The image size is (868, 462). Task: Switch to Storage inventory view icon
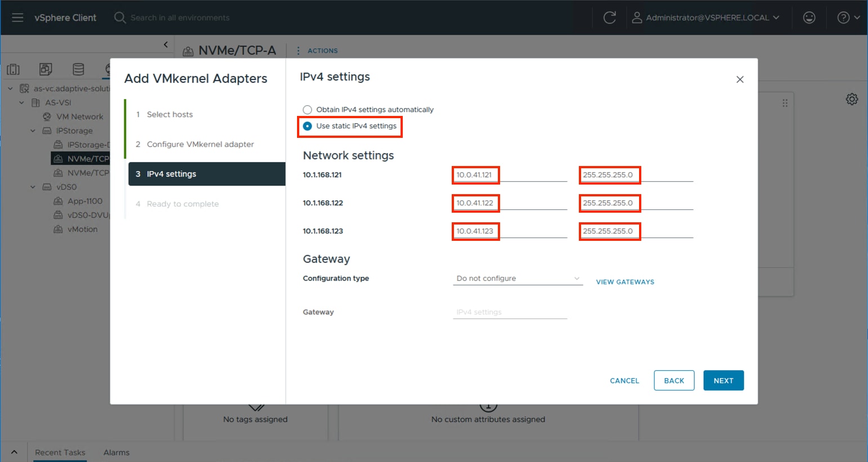(x=78, y=69)
